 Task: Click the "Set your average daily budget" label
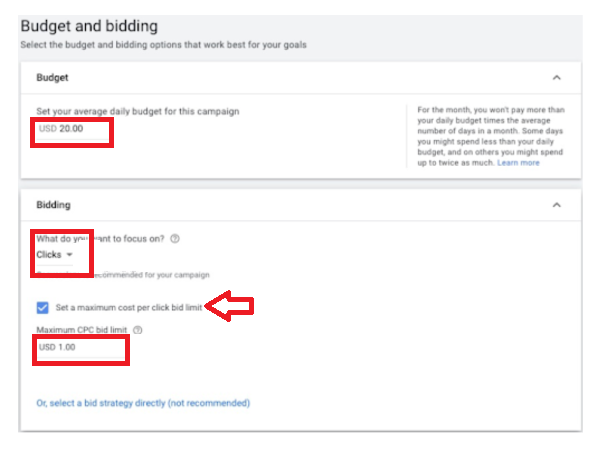tap(138, 112)
